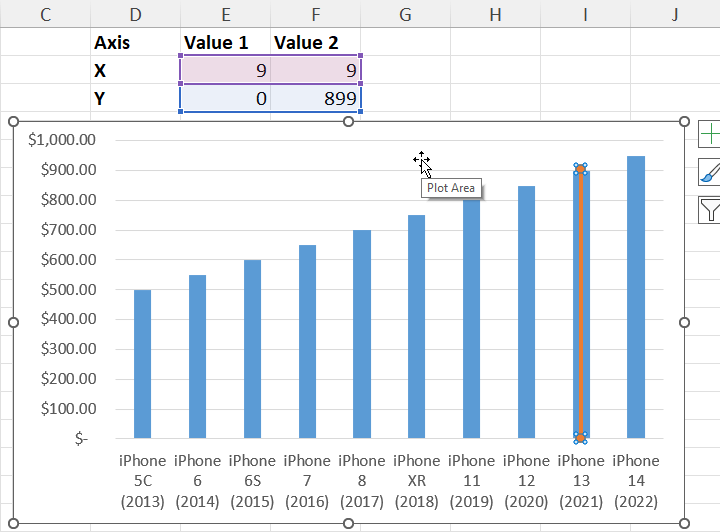Click the iPhone 11 (2019) bar

click(x=472, y=319)
